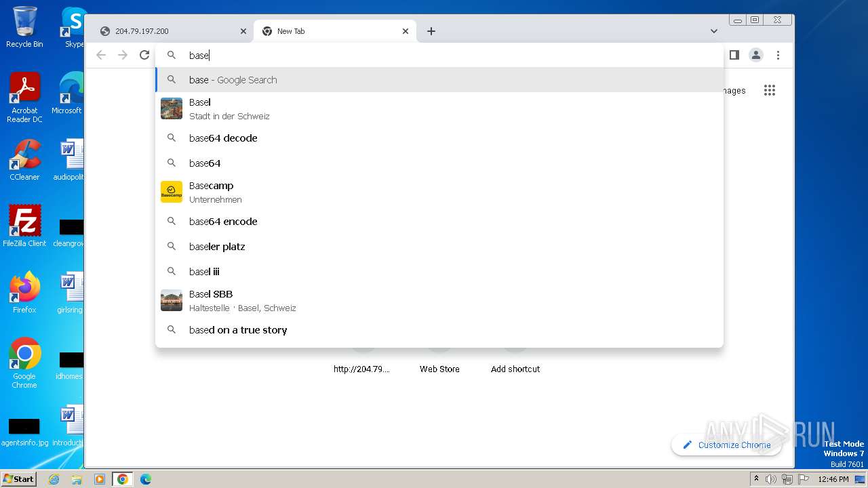This screenshot has width=868, height=488.
Task: Pick the 'base64' suggestion
Action: click(x=439, y=163)
